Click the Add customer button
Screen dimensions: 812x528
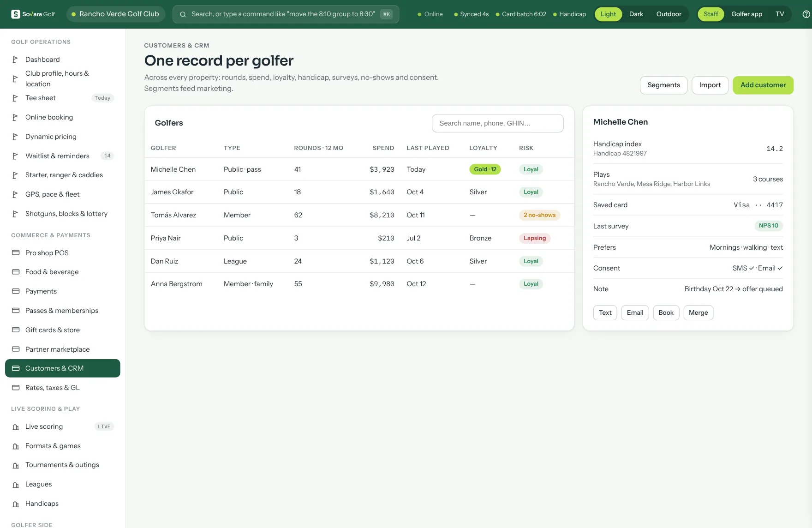click(x=763, y=85)
